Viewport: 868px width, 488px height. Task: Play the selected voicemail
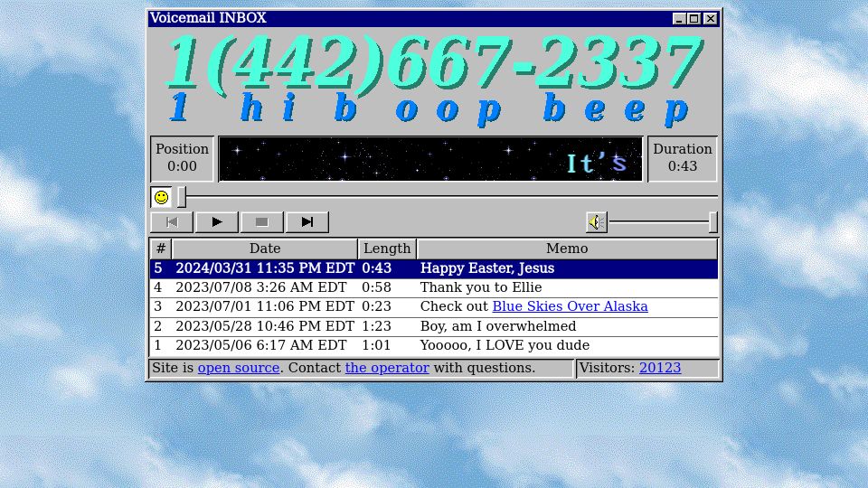coord(217,222)
